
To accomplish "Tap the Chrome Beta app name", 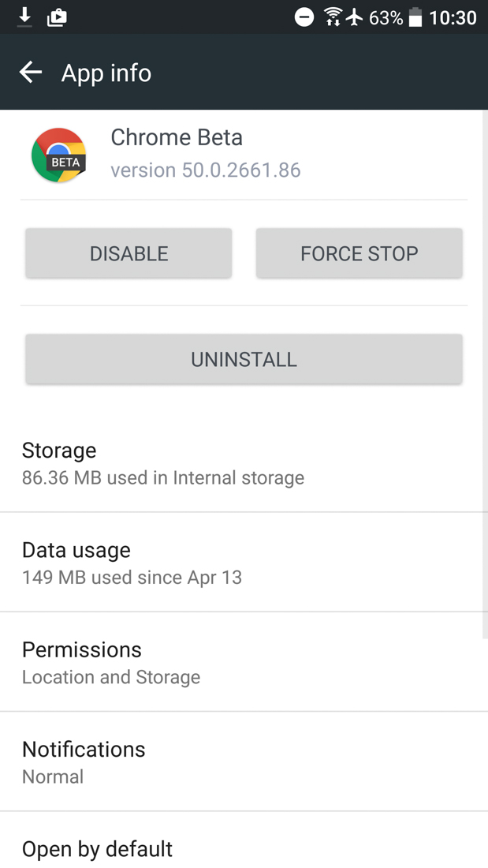I will [177, 137].
